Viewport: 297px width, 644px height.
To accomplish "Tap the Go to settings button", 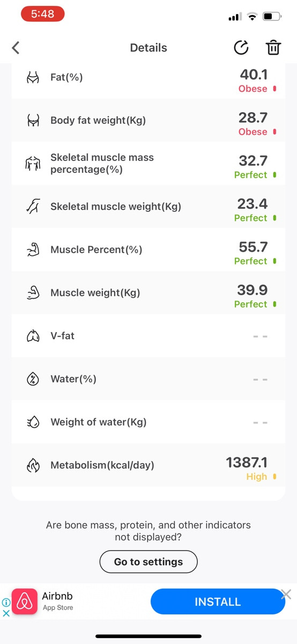I will pyautogui.click(x=148, y=562).
